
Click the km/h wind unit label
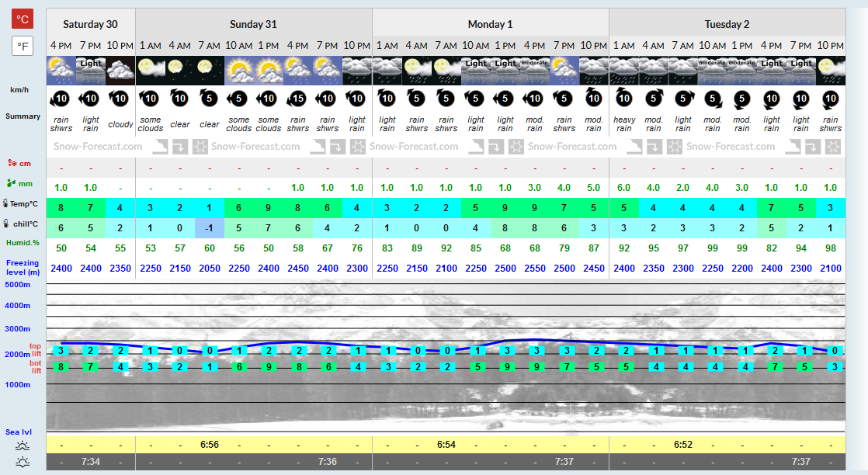click(19, 90)
